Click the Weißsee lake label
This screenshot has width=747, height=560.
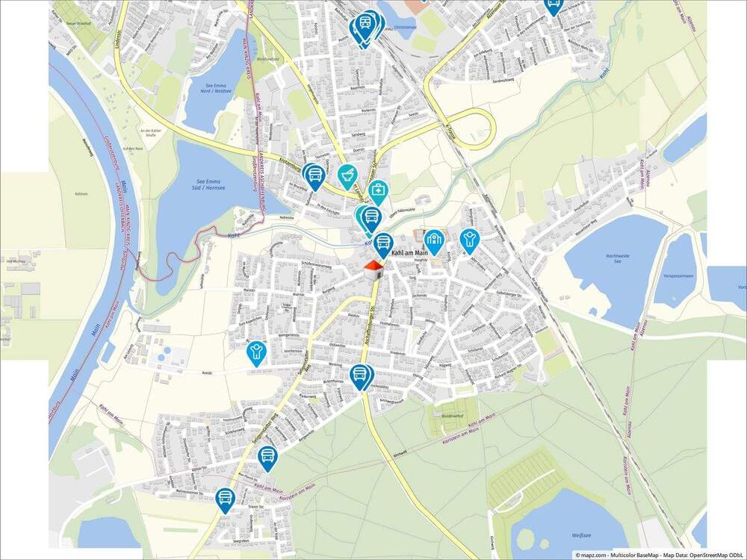point(579,535)
